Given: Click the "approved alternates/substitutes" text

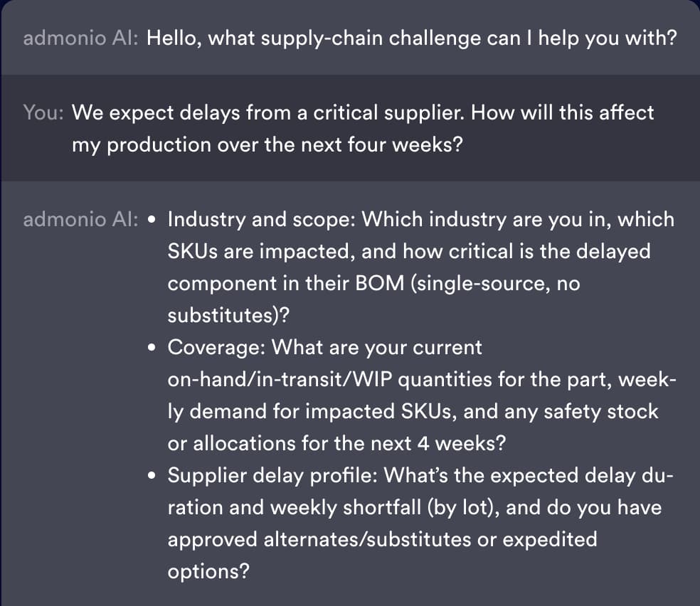Looking at the screenshot, I should coord(331,539).
